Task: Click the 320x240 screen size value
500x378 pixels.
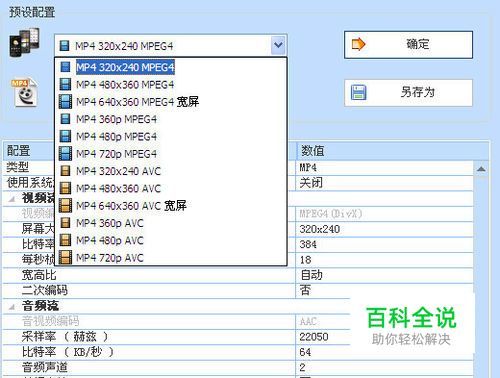Action: pyautogui.click(x=320, y=229)
